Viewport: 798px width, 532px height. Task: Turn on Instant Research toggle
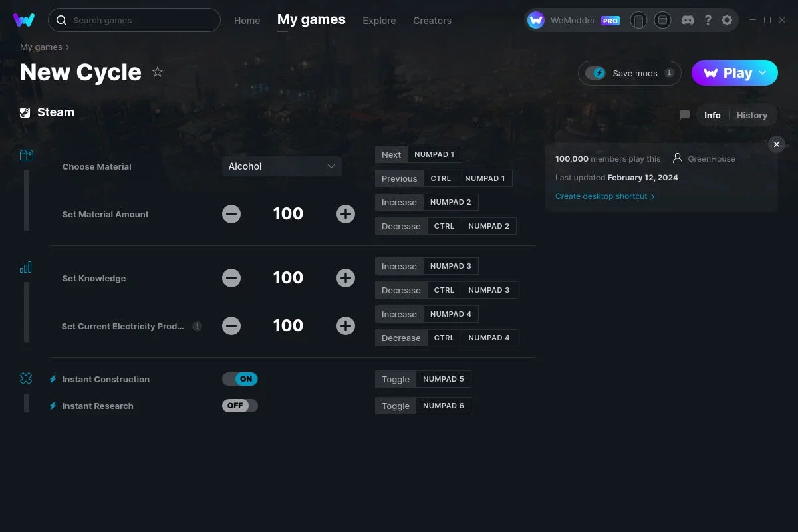click(x=240, y=406)
